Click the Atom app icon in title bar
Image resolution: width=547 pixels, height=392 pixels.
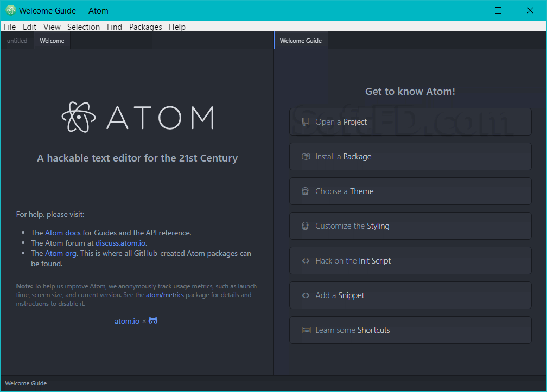point(11,10)
